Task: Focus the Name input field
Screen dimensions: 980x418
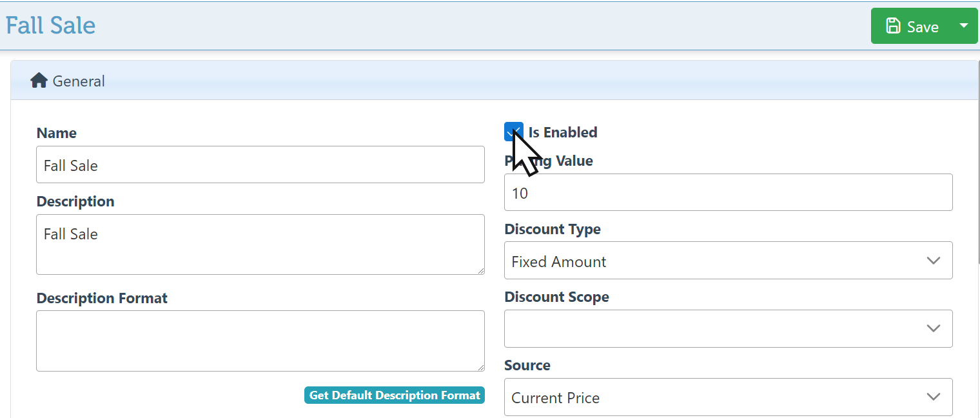Action: [x=260, y=164]
